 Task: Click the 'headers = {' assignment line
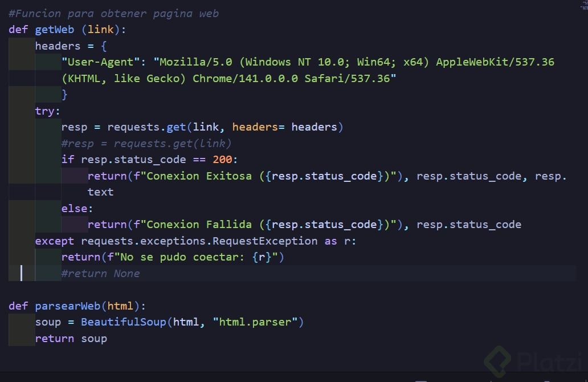(x=71, y=46)
